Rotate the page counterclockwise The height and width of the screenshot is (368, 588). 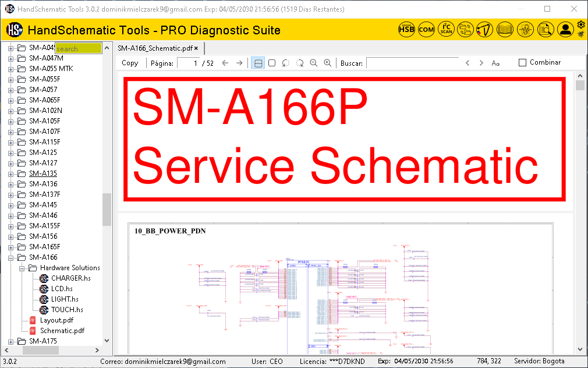click(x=286, y=63)
